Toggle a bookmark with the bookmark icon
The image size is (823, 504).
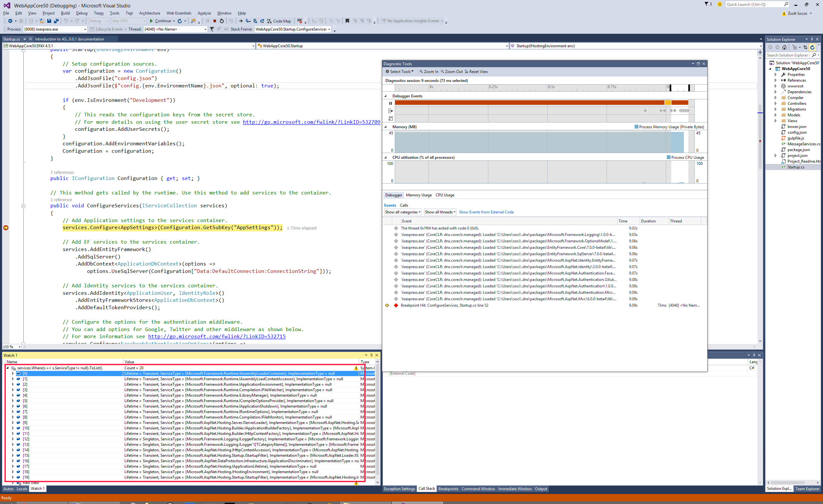(348, 21)
